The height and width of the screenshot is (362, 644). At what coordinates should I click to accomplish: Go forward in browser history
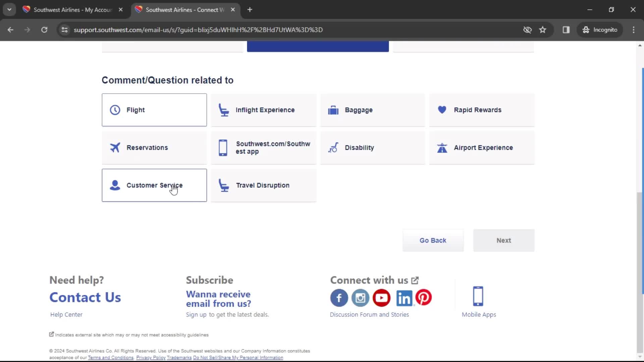click(x=27, y=30)
